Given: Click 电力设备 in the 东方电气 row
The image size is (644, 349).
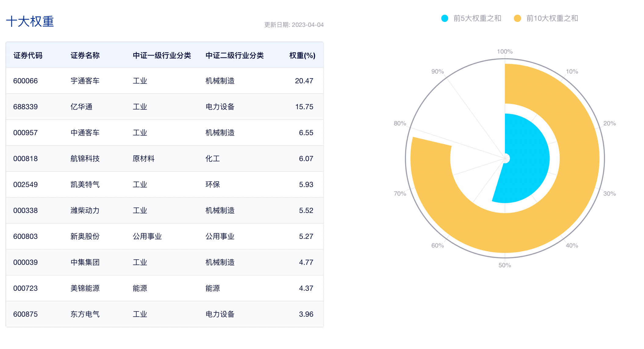Looking at the screenshot, I should [x=220, y=314].
